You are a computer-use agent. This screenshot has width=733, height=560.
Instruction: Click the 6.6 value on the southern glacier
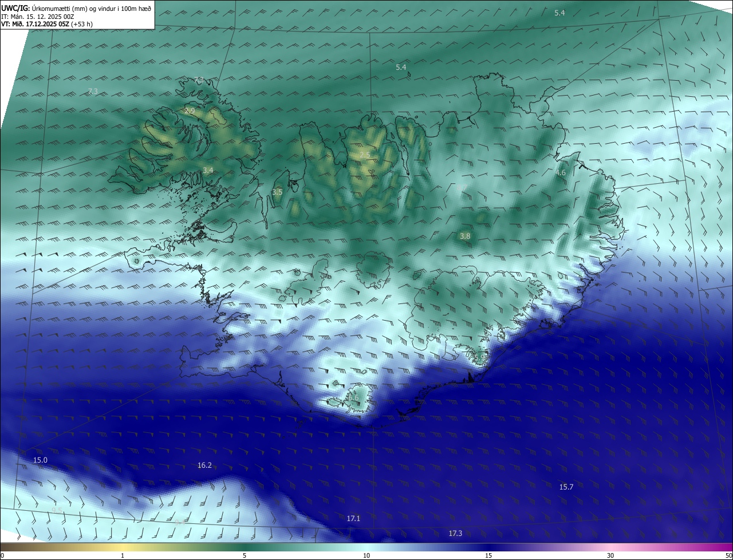[353, 398]
